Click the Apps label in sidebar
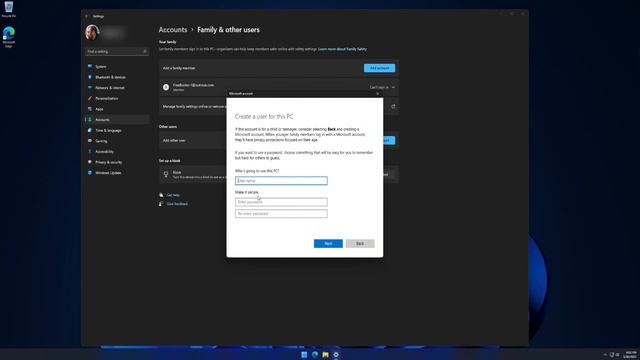Screen dimensions: 640x360 pos(99,109)
